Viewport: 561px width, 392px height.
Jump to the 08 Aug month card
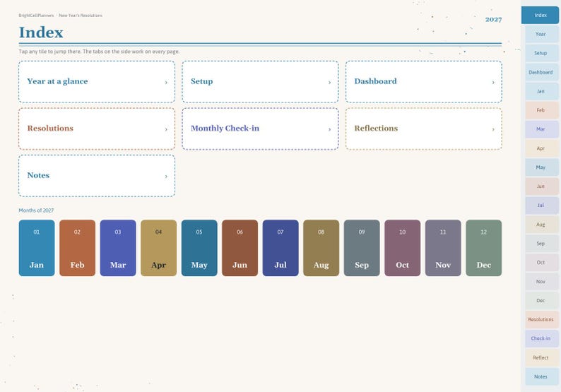pos(321,248)
